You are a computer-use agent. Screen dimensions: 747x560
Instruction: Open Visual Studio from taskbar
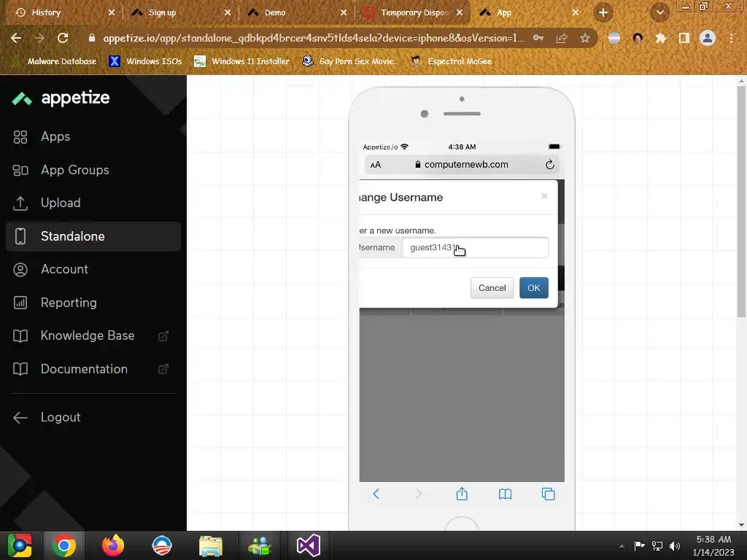click(309, 545)
